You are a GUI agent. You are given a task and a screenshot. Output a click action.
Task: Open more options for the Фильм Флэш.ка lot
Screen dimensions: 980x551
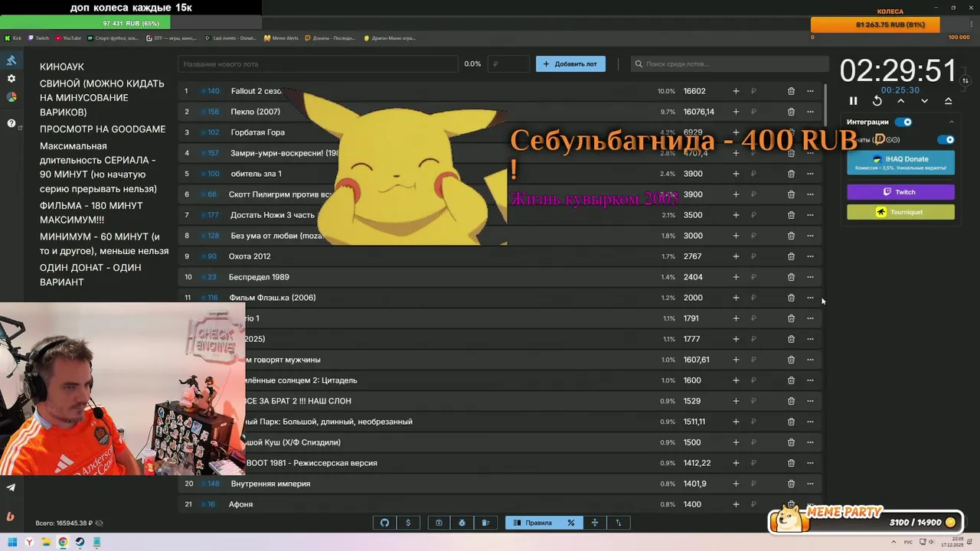(810, 298)
